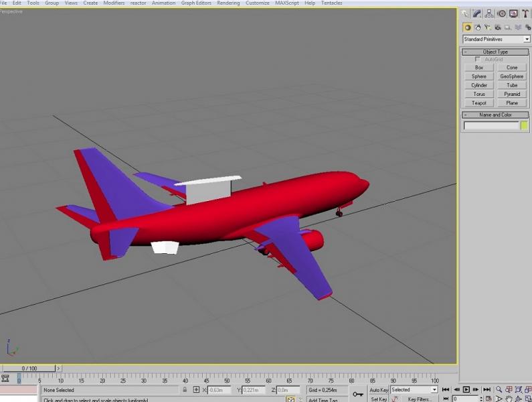Open the Time Configuration dialog icon
Screen dimensions: 532x402
tap(489, 399)
